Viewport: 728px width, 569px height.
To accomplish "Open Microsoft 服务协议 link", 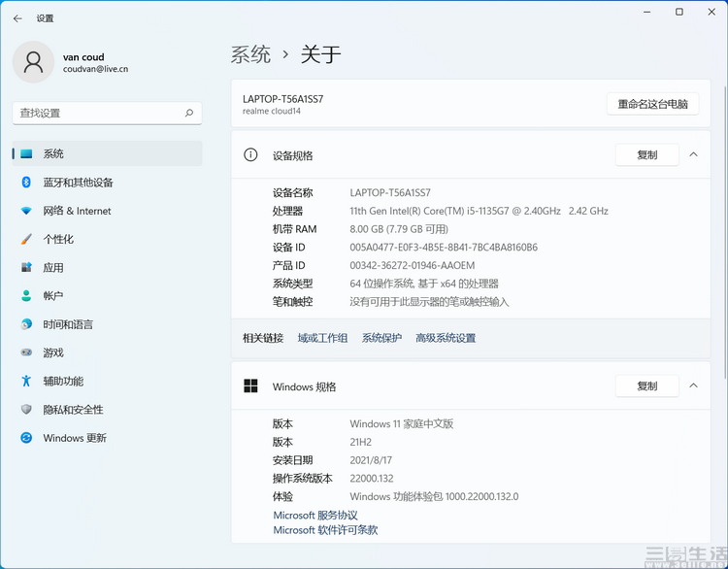I will pos(315,516).
